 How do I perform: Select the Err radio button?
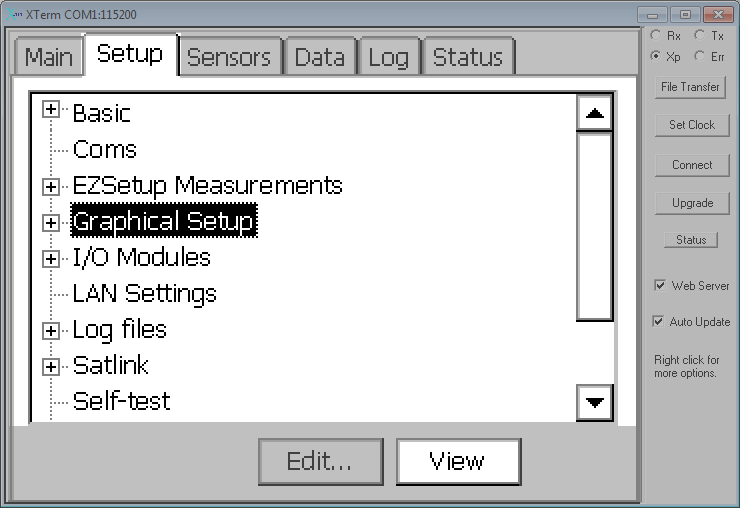pos(700,56)
